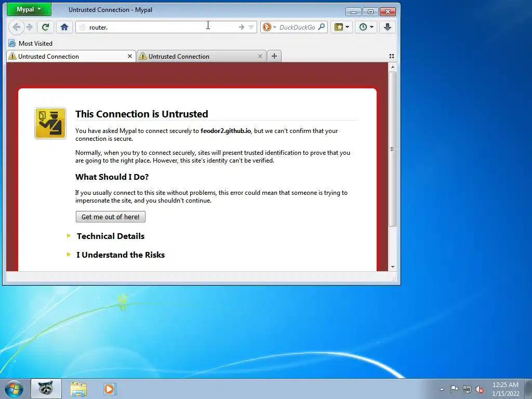Show the tab groups view
The image size is (532, 399).
(x=392, y=56)
